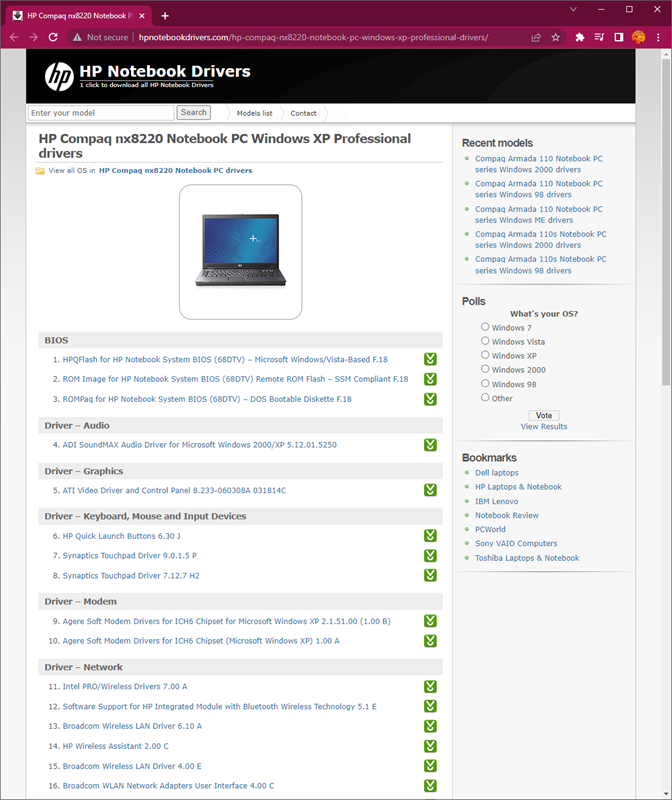The height and width of the screenshot is (800, 672).
Task: Click download icon for Broadcom Wireless LAN 6.10 A
Action: [x=430, y=726]
